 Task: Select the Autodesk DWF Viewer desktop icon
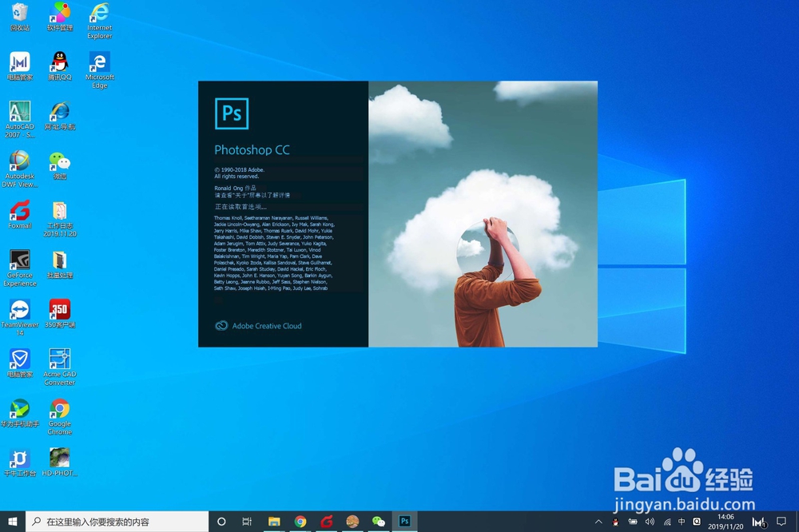(x=20, y=169)
